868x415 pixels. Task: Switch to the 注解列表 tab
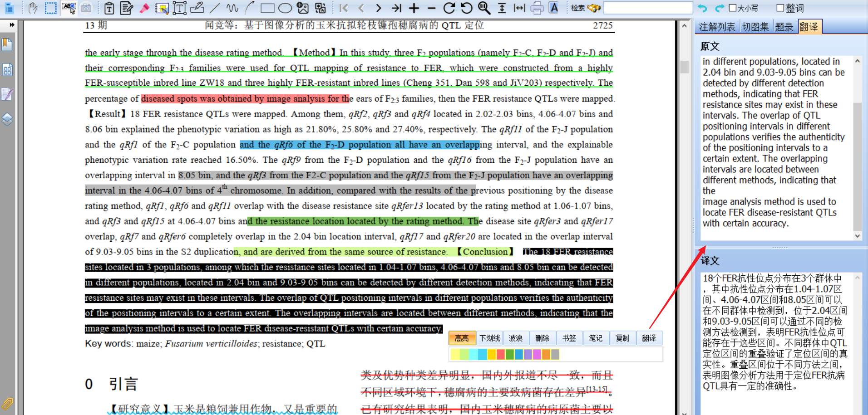point(717,27)
